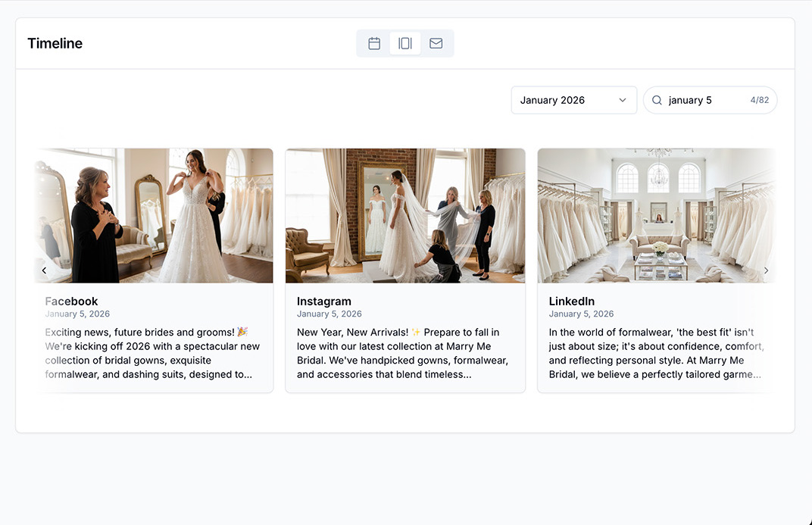This screenshot has width=812, height=525.
Task: Select the carousel view icon
Action: pyautogui.click(x=405, y=43)
